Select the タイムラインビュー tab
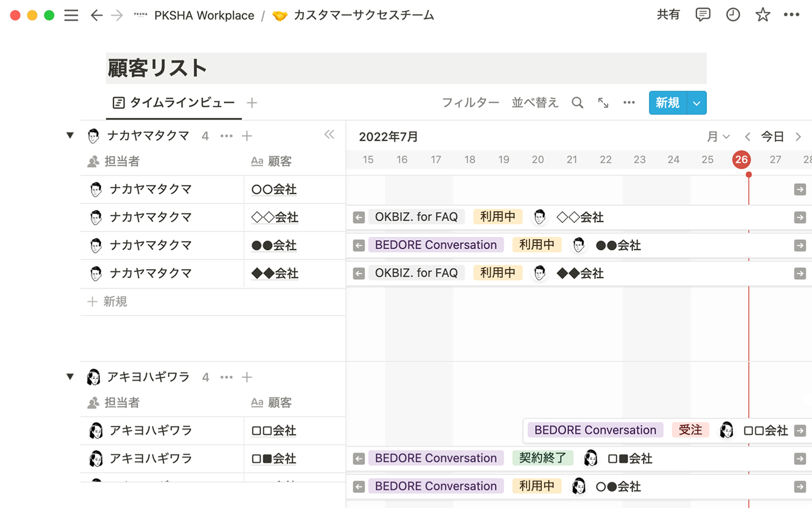The width and height of the screenshot is (812, 508). tap(174, 103)
